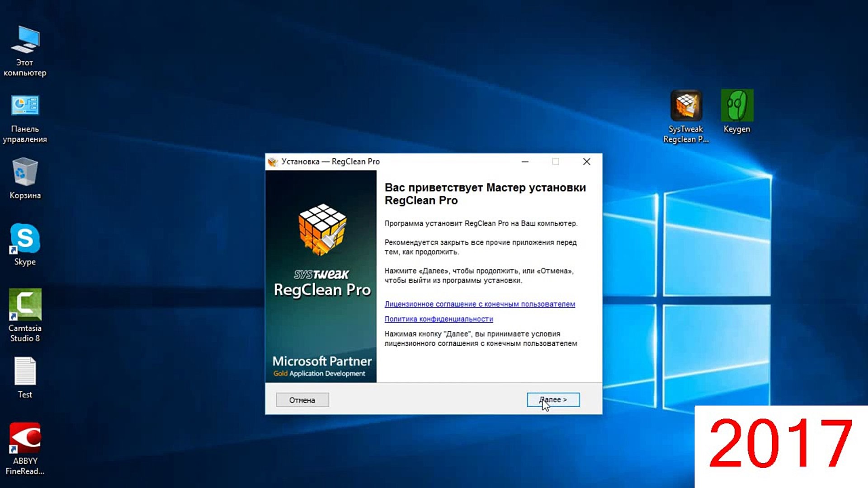Screen dimensions: 868x488
Task: Click installer system icon in title bar
Action: point(273,162)
